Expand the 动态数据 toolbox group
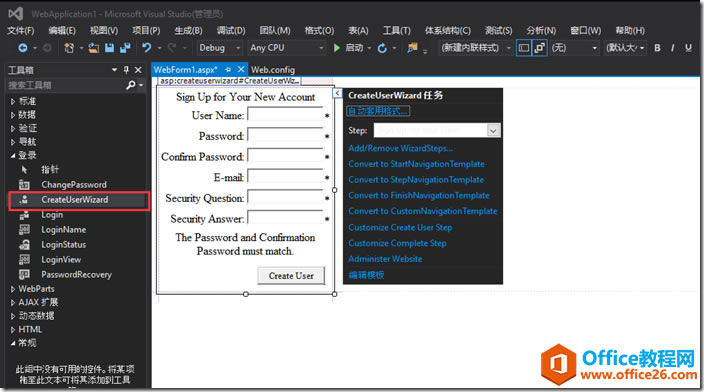704x392 pixels. 13,316
